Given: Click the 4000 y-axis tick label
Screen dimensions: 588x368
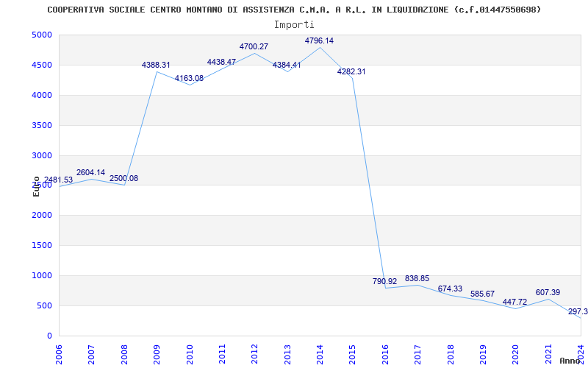Looking at the screenshot, I should 40,96.
